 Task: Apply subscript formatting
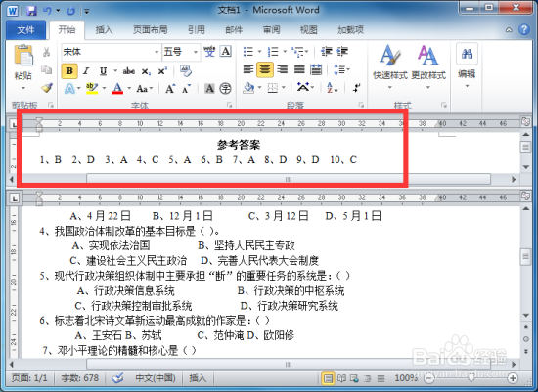coord(146,71)
